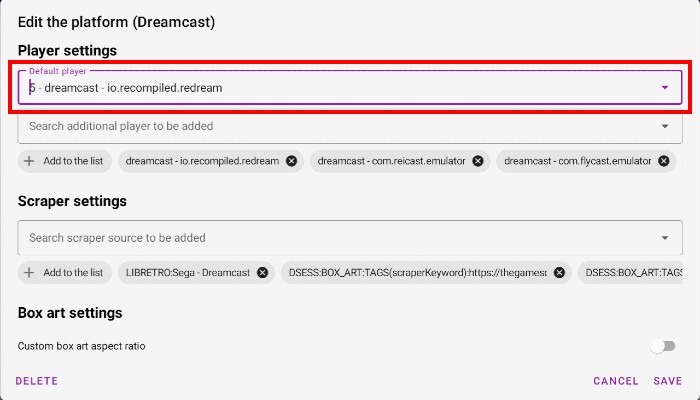Screen dimensions: 700x400
Task: Expand scraper source search dropdown
Action: tap(665, 238)
